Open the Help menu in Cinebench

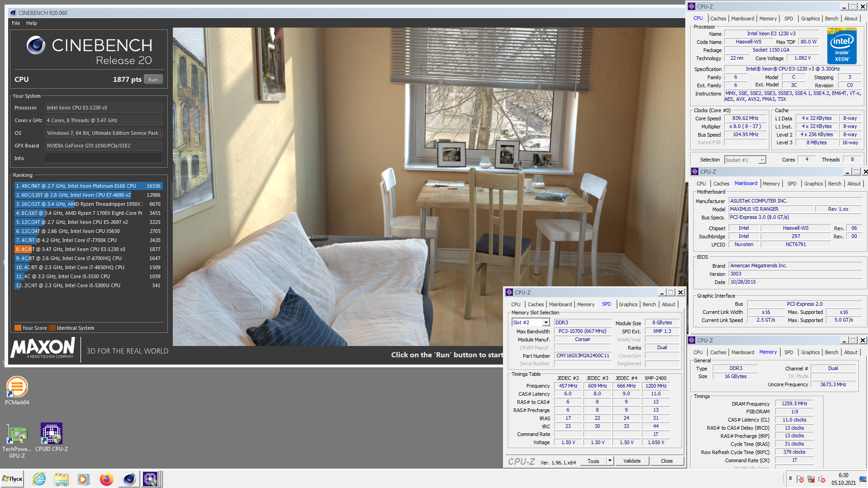click(32, 23)
